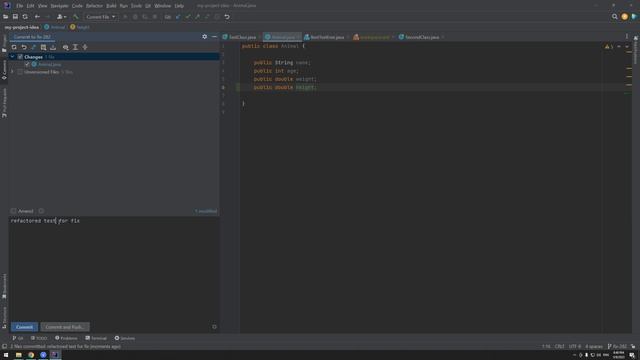
Task: Click the Collapse All icon in Commit panel
Action: [x=85, y=47]
